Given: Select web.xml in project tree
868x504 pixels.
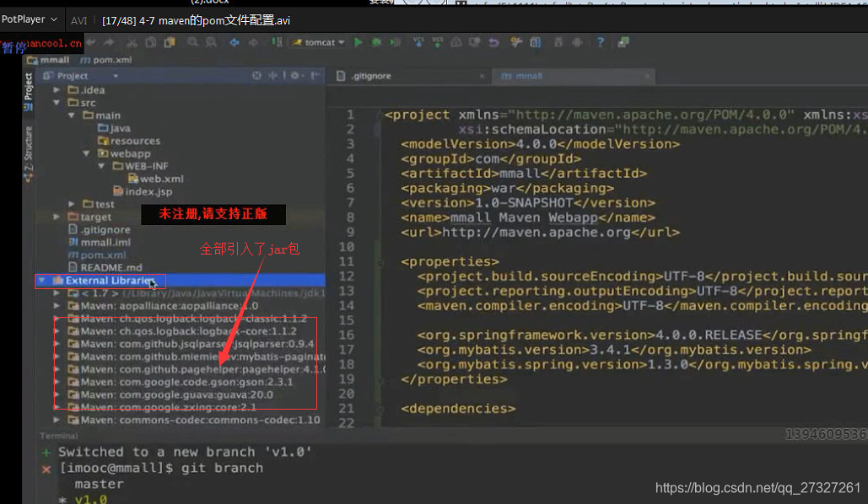Looking at the screenshot, I should [x=155, y=179].
